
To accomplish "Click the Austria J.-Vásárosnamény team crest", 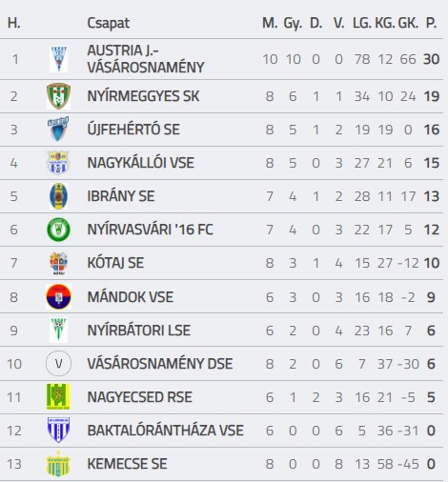I will (x=58, y=59).
